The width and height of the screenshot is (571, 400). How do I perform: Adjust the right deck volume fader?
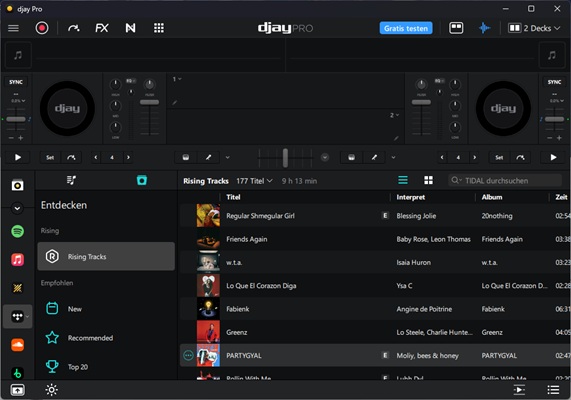[421, 102]
